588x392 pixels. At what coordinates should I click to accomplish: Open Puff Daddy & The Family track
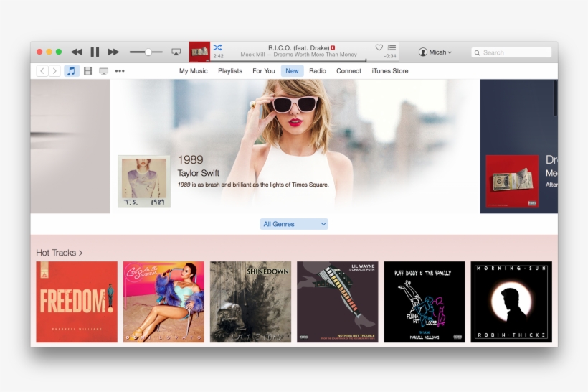(425, 302)
